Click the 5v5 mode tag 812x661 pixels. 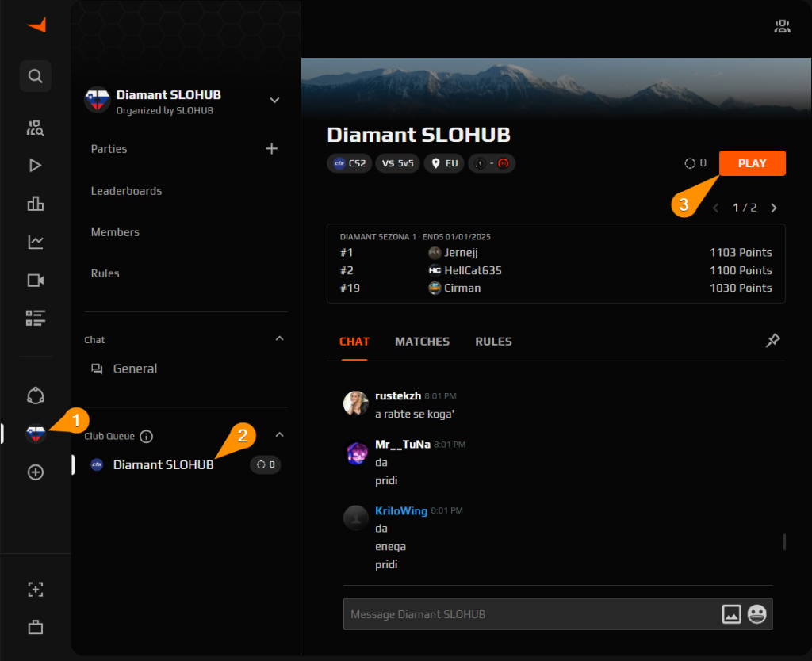[398, 163]
